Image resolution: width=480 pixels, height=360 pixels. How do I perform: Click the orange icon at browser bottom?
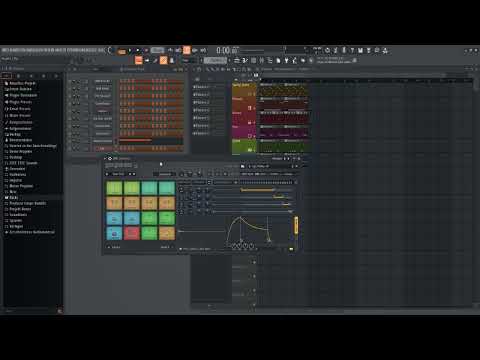pyautogui.click(x=60, y=311)
